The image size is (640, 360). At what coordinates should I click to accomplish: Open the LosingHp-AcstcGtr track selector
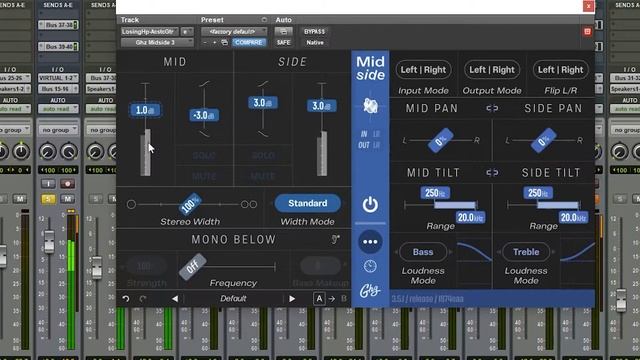click(x=149, y=31)
